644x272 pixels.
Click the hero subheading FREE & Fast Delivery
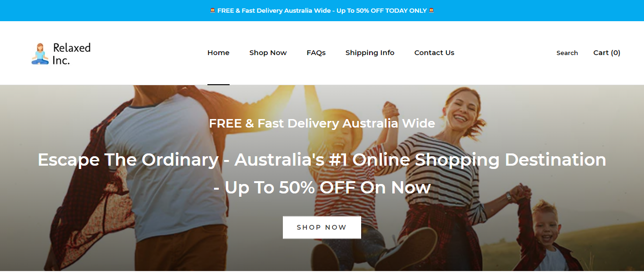click(322, 123)
